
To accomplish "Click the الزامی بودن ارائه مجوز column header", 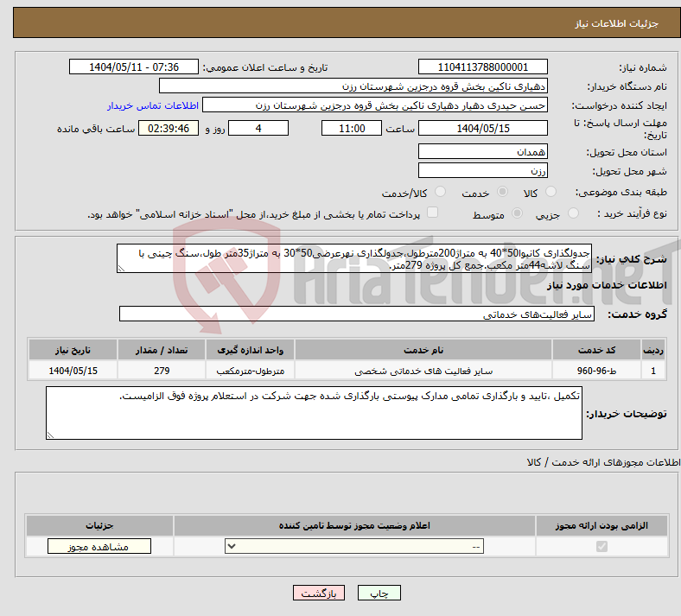I will click(601, 525).
